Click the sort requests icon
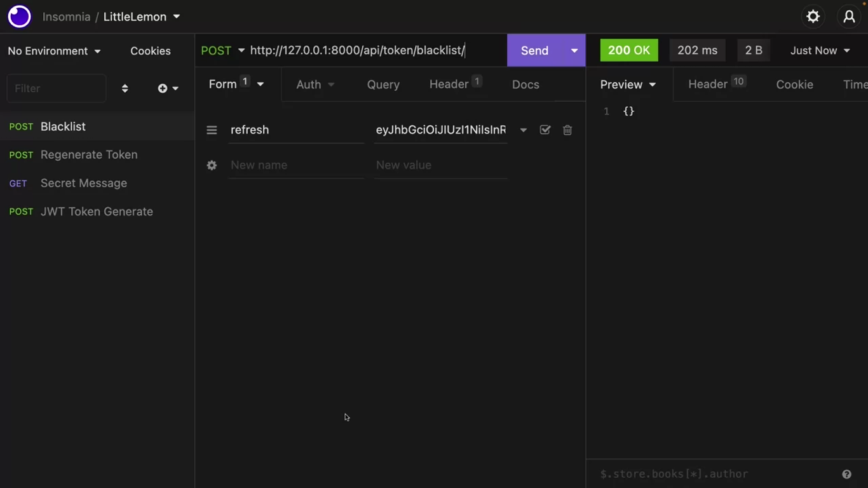Viewport: 868px width, 488px height. click(x=125, y=88)
